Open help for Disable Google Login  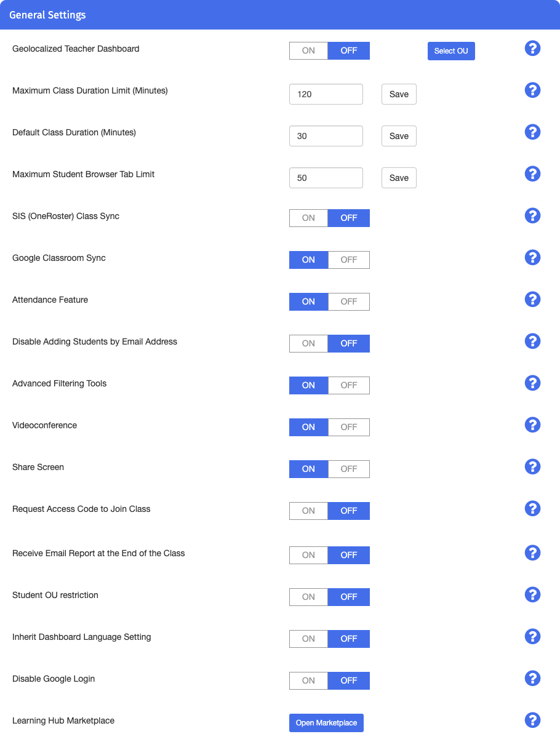532,679
